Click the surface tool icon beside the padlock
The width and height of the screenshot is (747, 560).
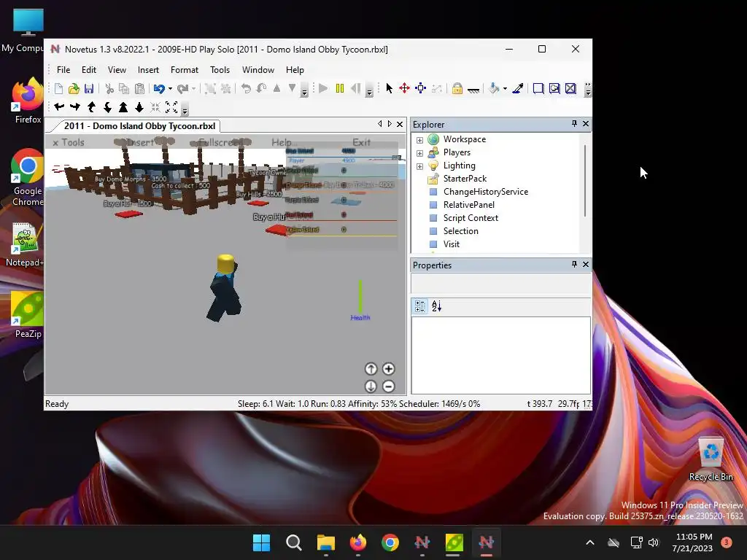pos(473,90)
